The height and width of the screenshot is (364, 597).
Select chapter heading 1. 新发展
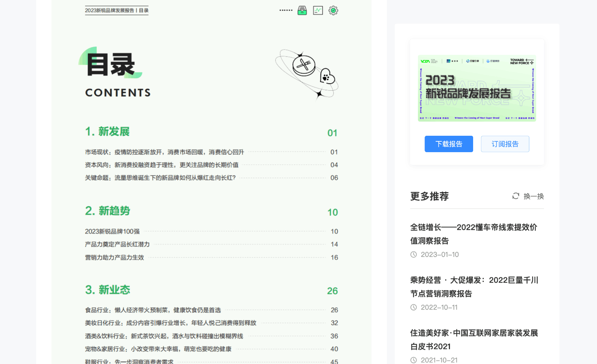point(107,131)
